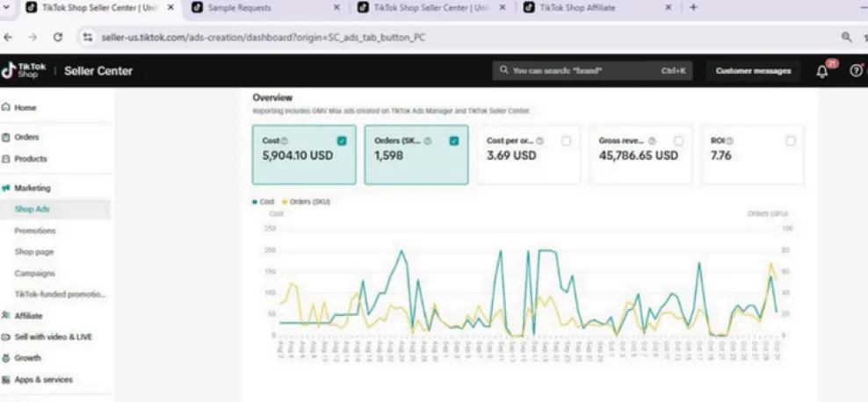The image size is (868, 402).
Task: Click the info icon next to Orders (SKU)
Action: click(x=427, y=141)
